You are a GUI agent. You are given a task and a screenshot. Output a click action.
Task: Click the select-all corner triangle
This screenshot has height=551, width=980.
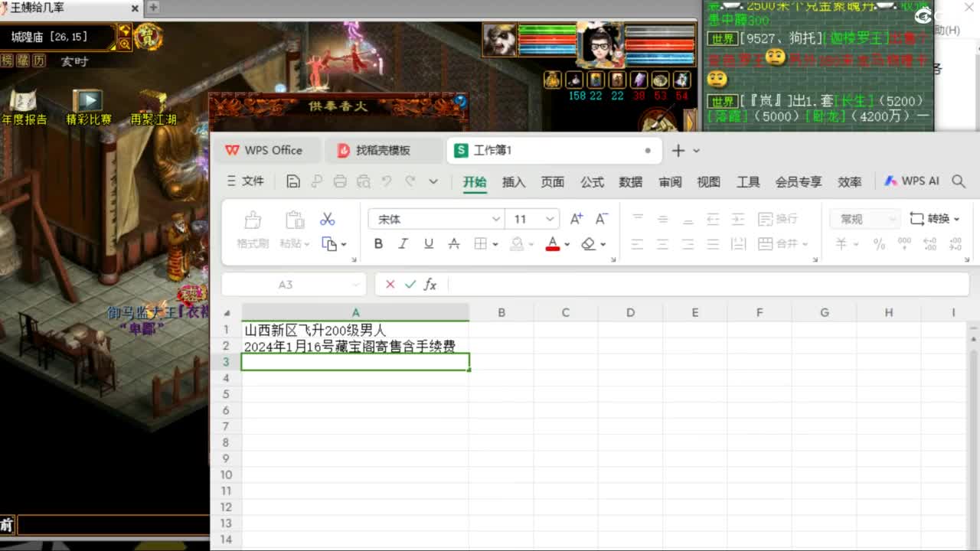227,313
